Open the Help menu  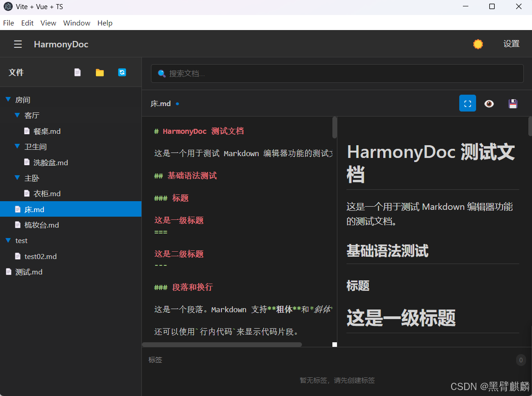click(105, 23)
